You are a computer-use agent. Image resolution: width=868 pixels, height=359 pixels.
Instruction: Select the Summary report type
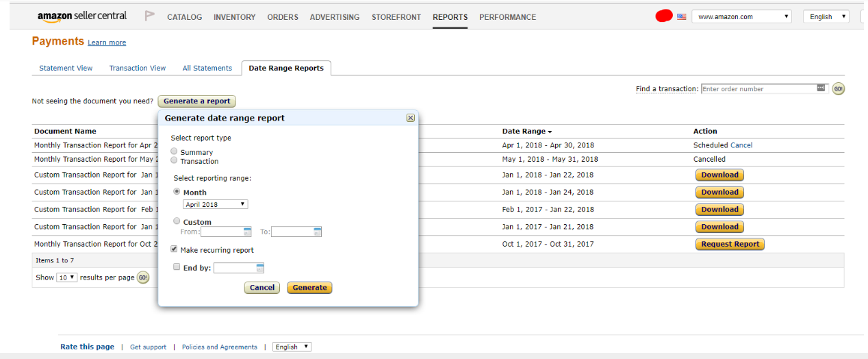(175, 151)
